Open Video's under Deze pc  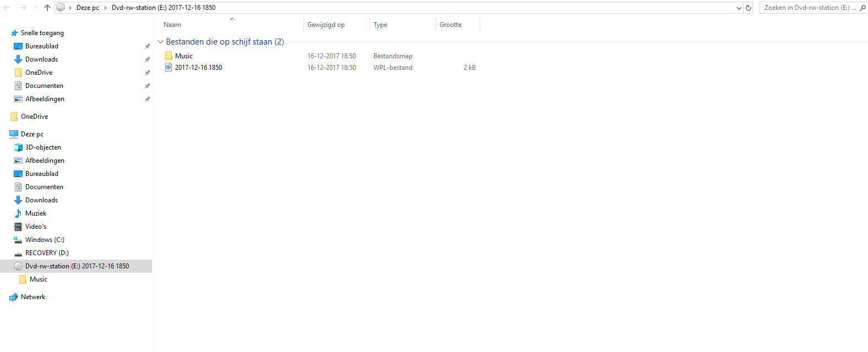coord(36,227)
